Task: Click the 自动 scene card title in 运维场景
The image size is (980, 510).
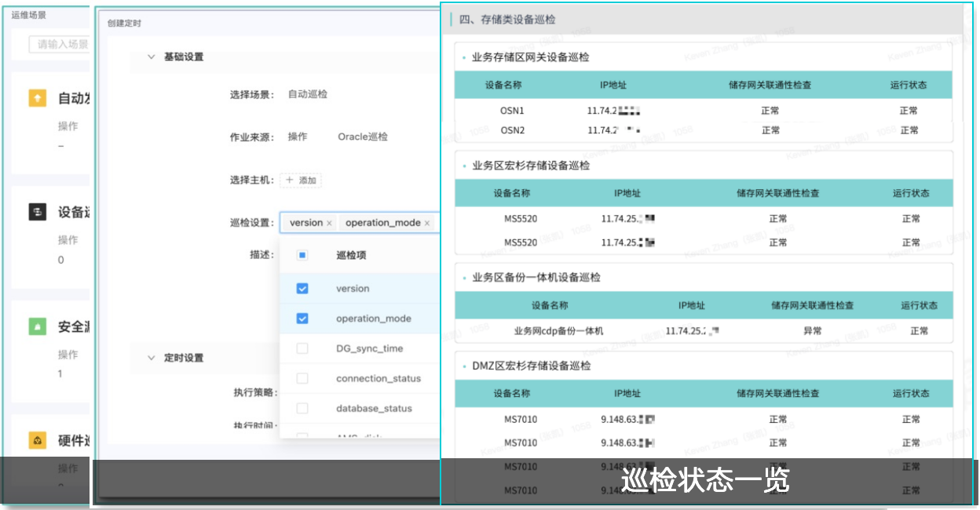Action: [73, 99]
